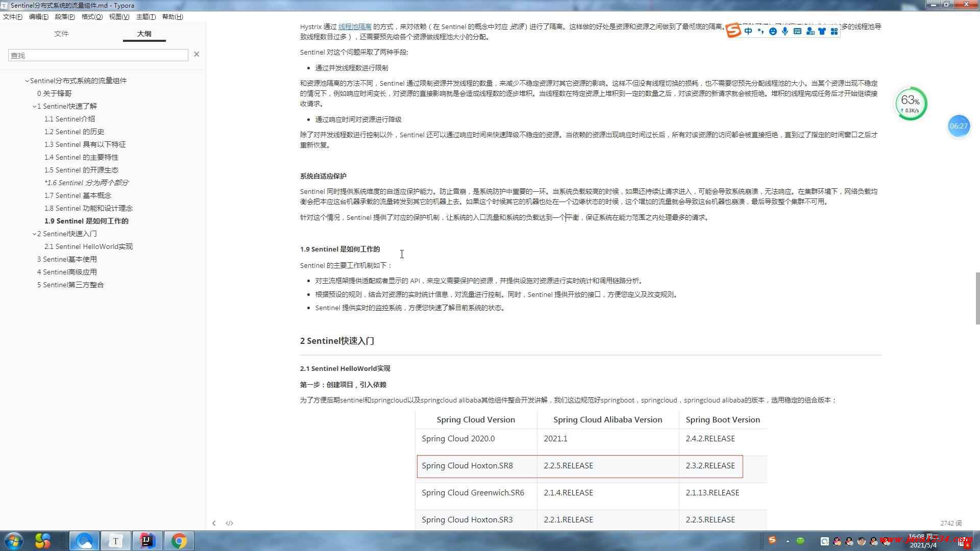Jump to 1.1 Sentinel介绍 heading

pos(69,119)
